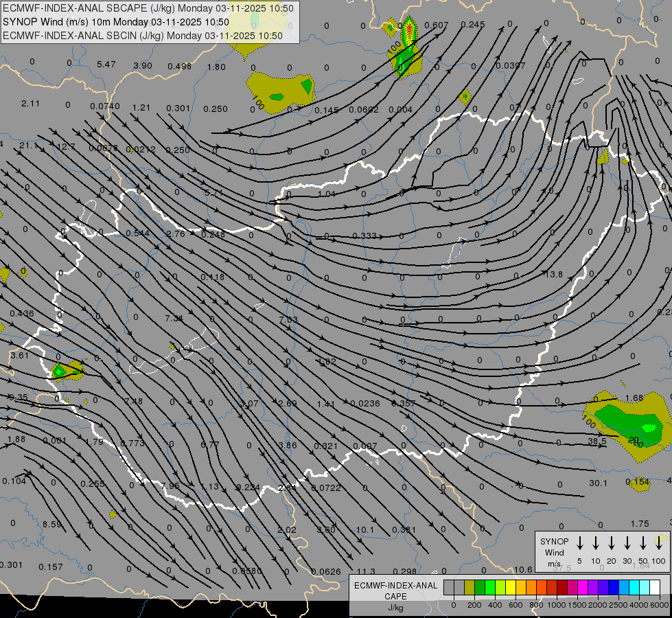Click the 100 m/s wind arrow in legend
672x618 pixels.
(659, 543)
